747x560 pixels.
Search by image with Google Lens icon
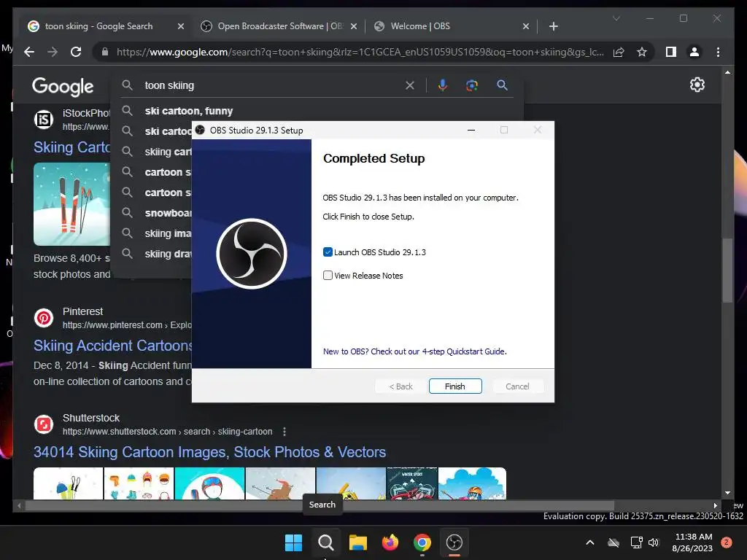[x=472, y=85]
